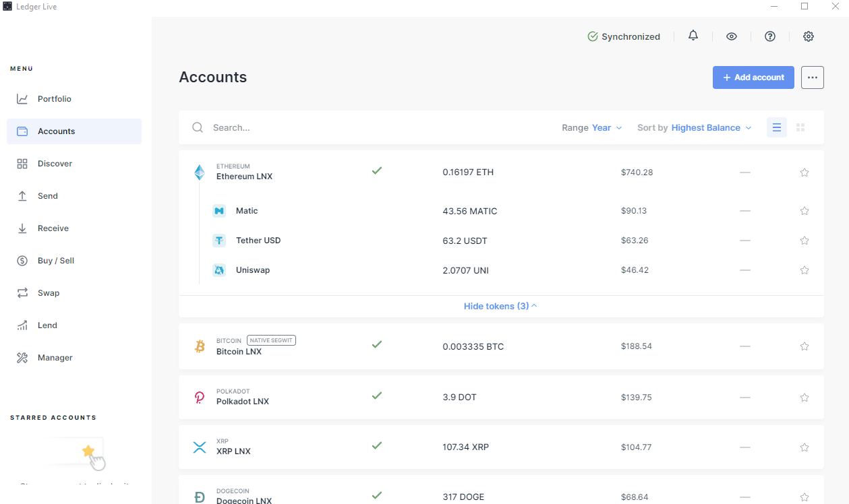849x504 pixels.
Task: Open Discover in the menu
Action: tap(74, 164)
